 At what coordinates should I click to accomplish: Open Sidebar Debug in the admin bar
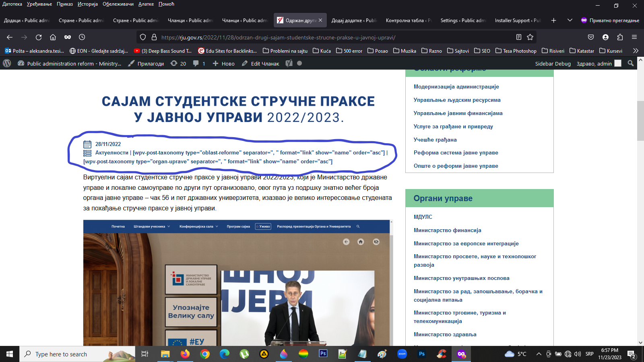tap(553, 64)
